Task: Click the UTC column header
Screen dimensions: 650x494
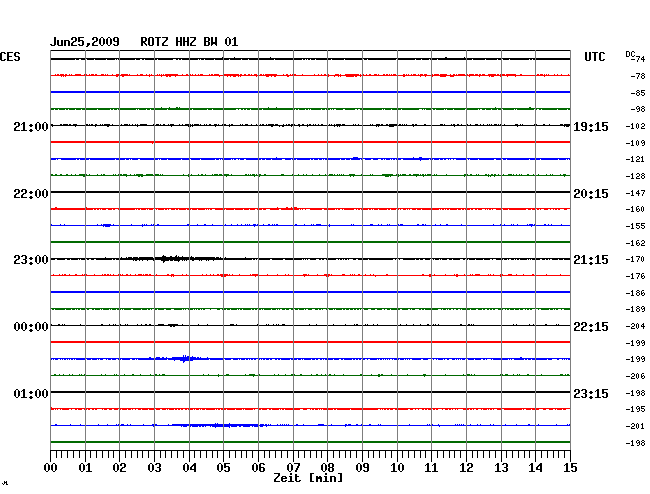Action: [594, 57]
